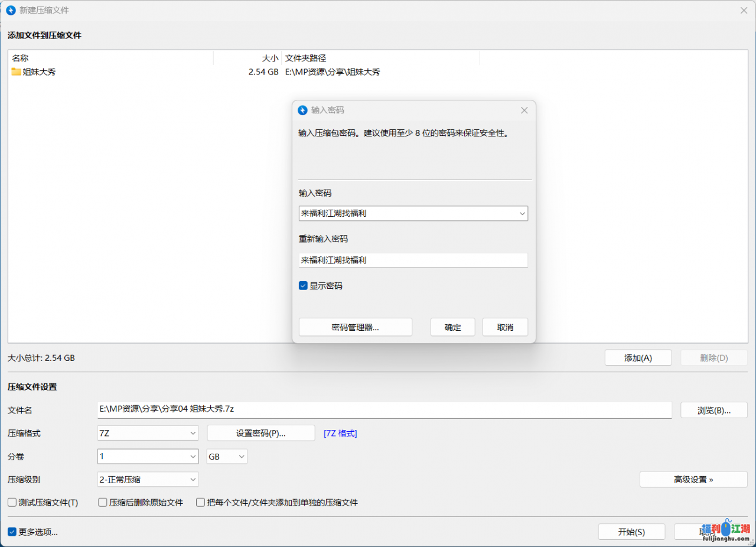Viewport: 756px width, 547px height.
Task: Click the Bandizip icon in password dialog title
Action: pos(303,110)
